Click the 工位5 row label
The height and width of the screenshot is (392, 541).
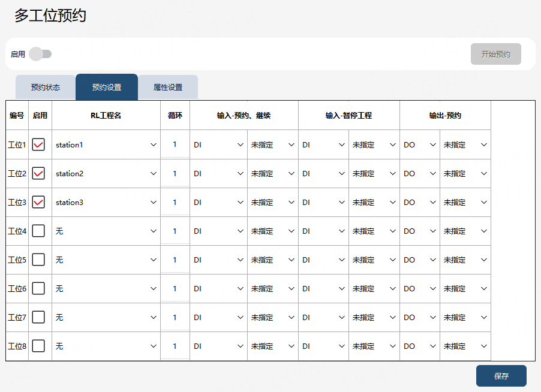17,260
